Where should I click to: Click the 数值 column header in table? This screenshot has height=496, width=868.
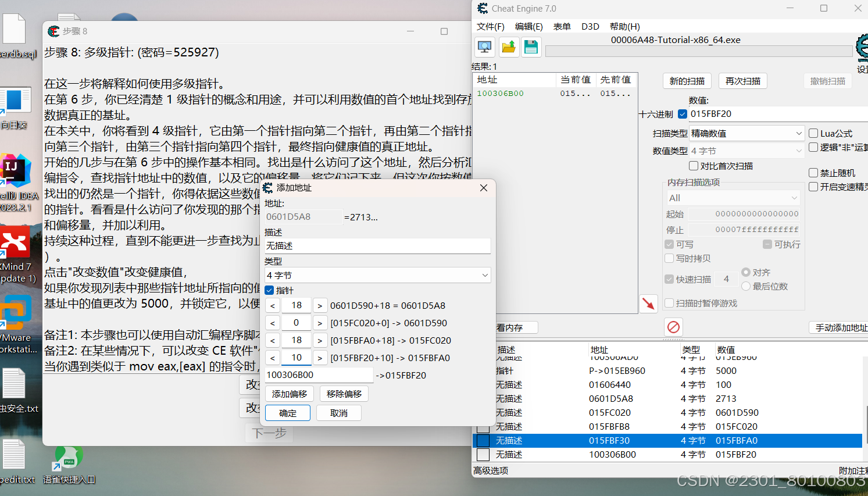coord(726,349)
